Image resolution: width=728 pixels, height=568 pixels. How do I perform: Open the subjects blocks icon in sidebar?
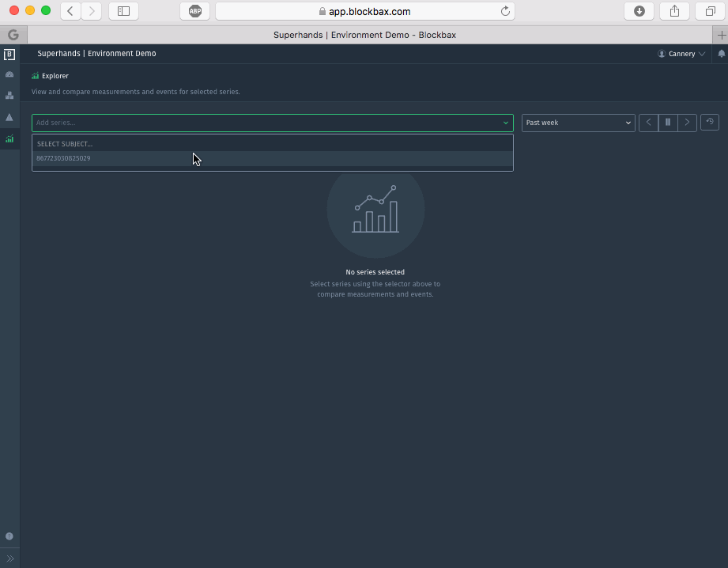[9, 95]
